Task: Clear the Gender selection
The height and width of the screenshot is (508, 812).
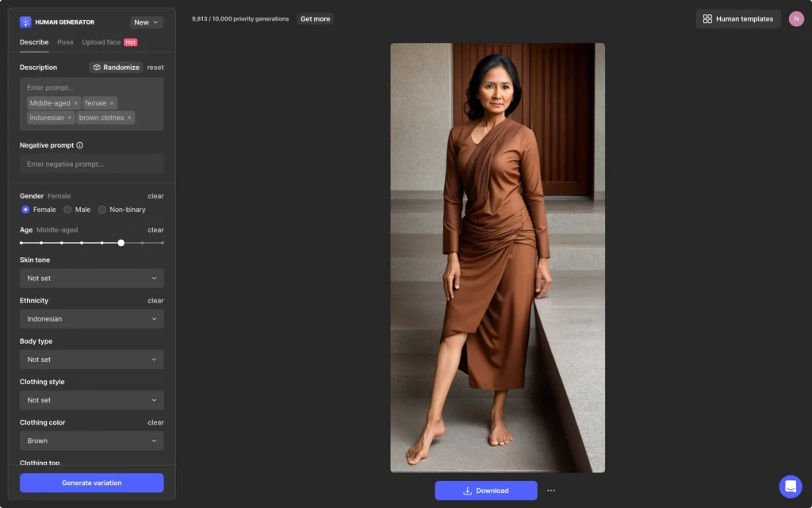Action: pos(156,196)
